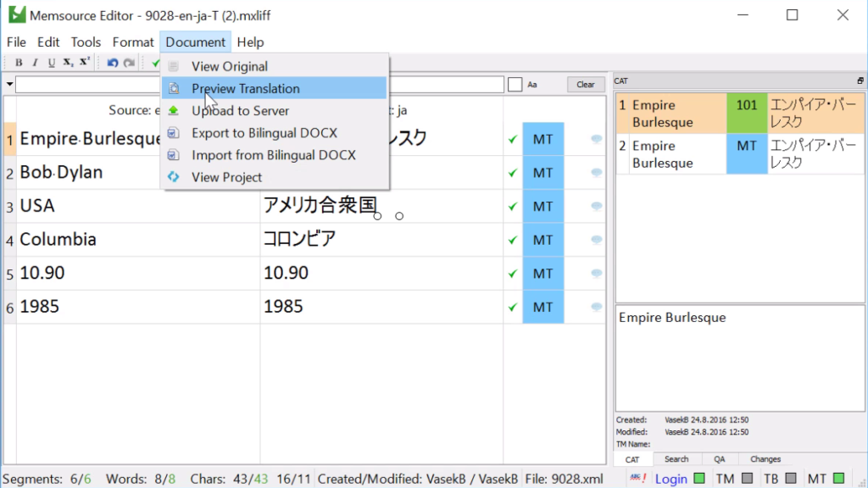
Task: Choose Export to Bilingual DOCX entry
Action: tap(275, 133)
